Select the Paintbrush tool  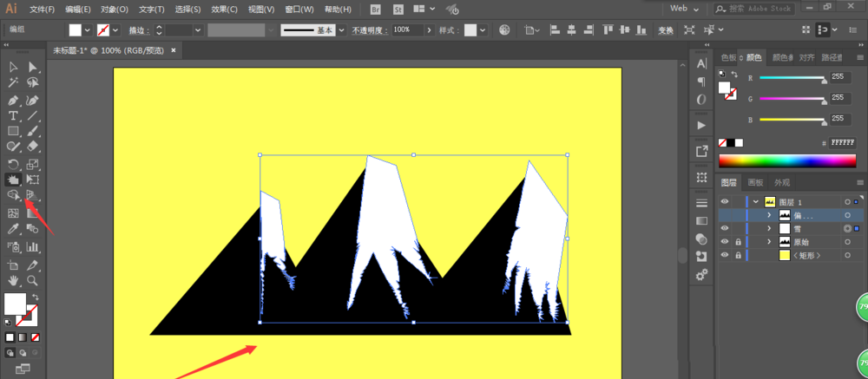pyautogui.click(x=33, y=131)
